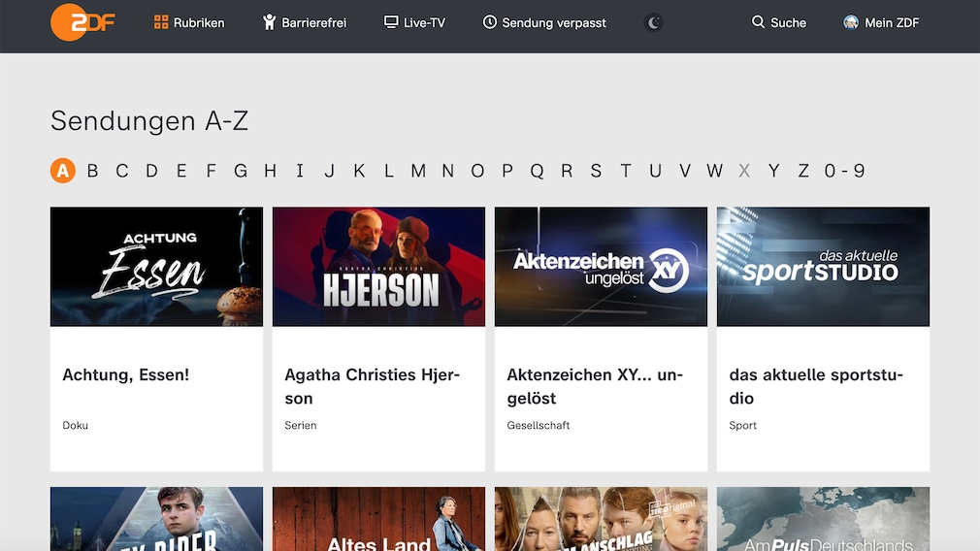
Task: Click the Suche magnifier icon
Action: (x=758, y=22)
